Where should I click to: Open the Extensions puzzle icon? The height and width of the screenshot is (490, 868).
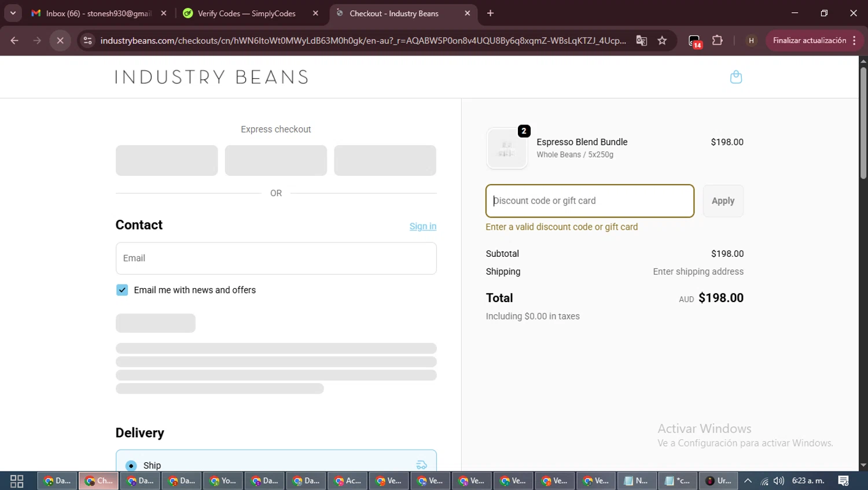pos(718,40)
